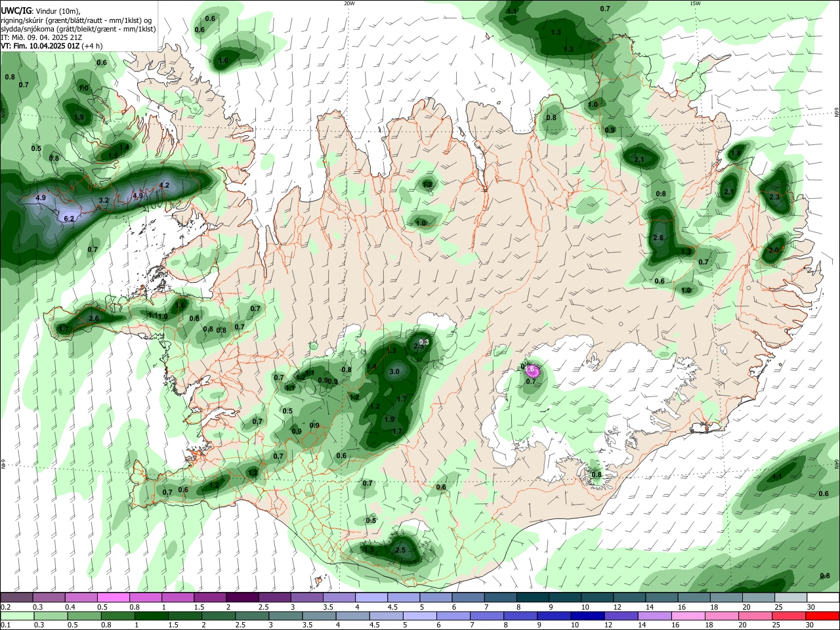The width and height of the screenshot is (840, 630).
Task: Choose the darkest green rain swatch between 1 and 1.5
Action: 150,616
